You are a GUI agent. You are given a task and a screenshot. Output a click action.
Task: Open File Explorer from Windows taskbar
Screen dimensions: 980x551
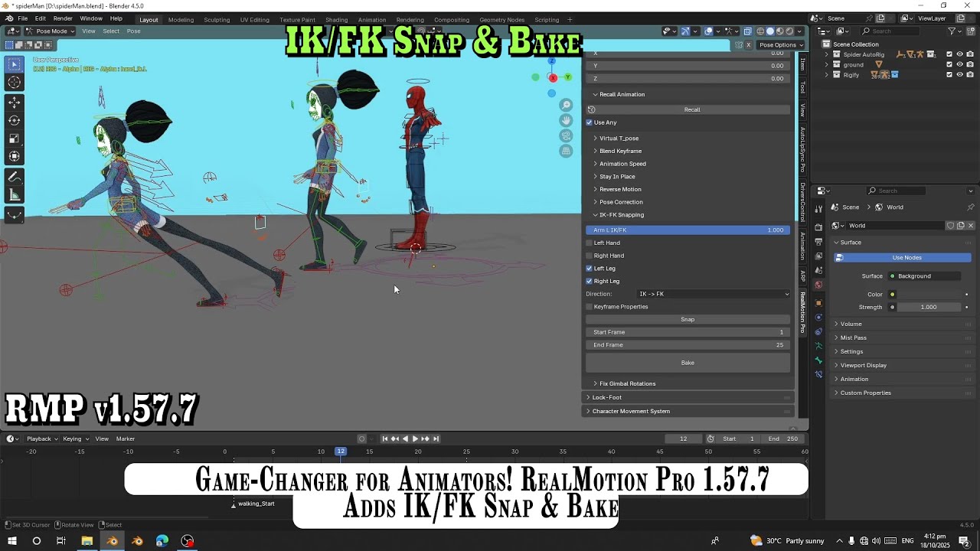87,541
